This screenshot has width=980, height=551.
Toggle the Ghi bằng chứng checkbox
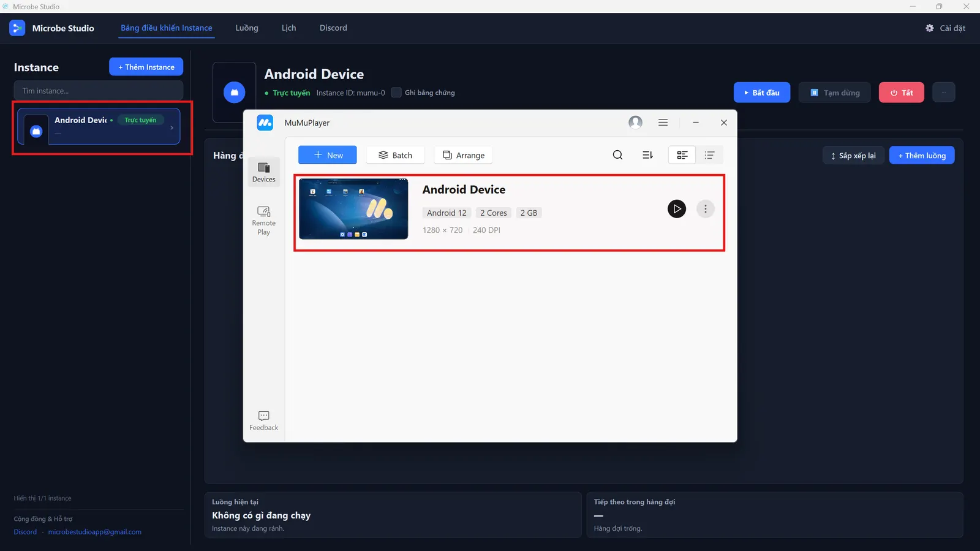396,93
